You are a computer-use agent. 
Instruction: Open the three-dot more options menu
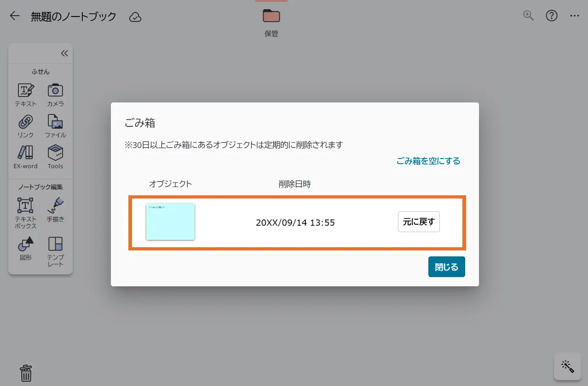point(574,16)
